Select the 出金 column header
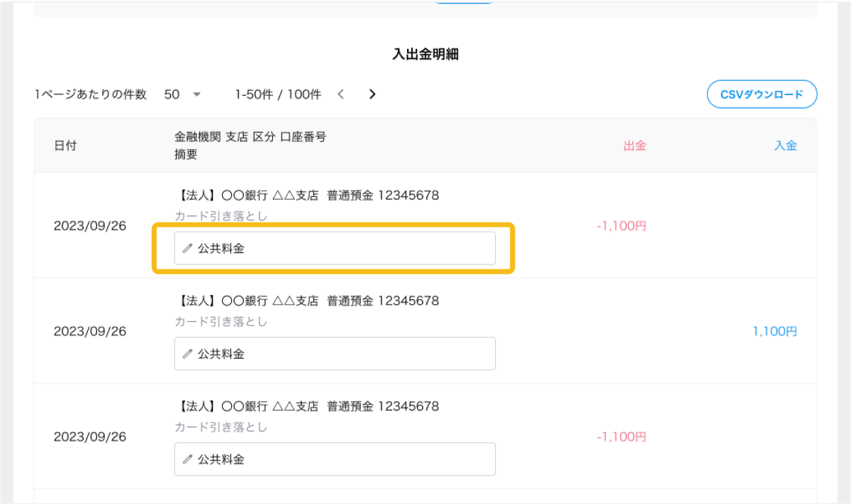This screenshot has height=504, width=851. point(635,146)
